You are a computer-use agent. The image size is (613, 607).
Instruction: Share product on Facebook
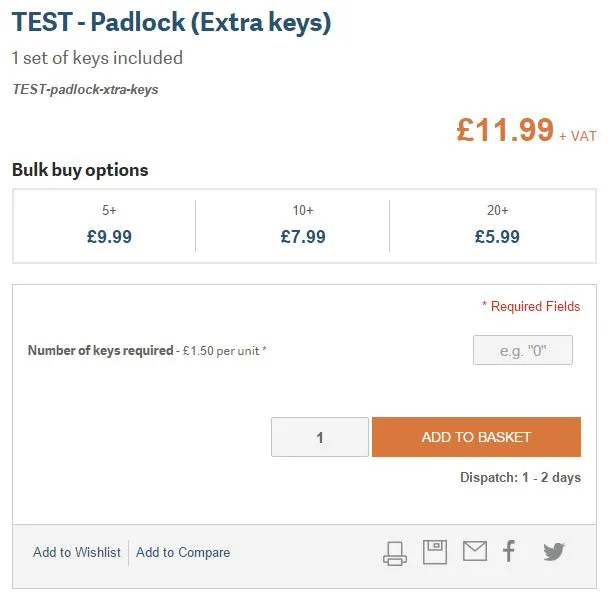tap(509, 551)
